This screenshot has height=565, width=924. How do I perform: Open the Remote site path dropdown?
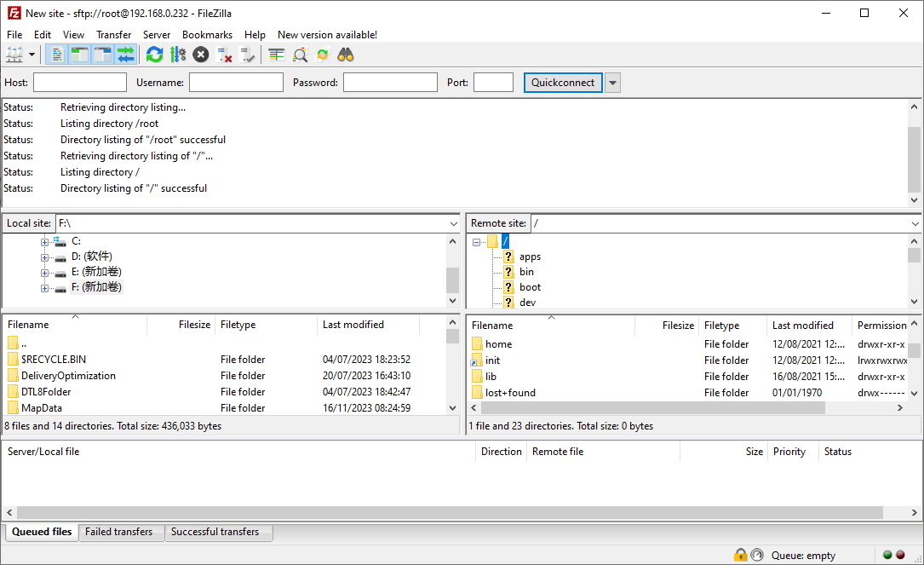[x=915, y=223]
